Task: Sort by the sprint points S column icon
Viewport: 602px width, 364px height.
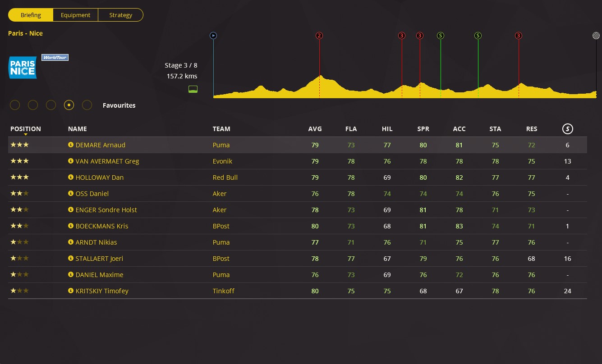Action: pos(568,129)
